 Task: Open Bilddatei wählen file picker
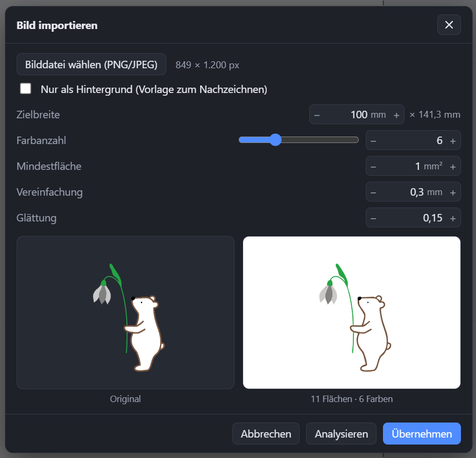(x=91, y=65)
